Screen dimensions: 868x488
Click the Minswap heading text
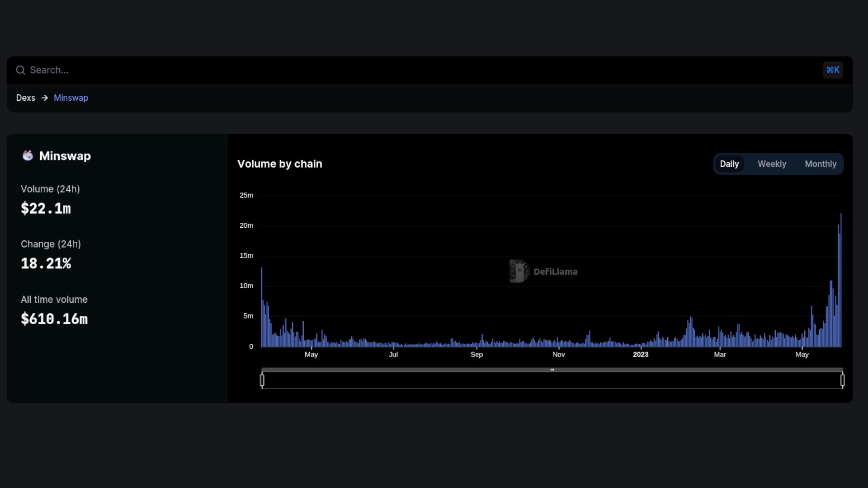(x=65, y=156)
